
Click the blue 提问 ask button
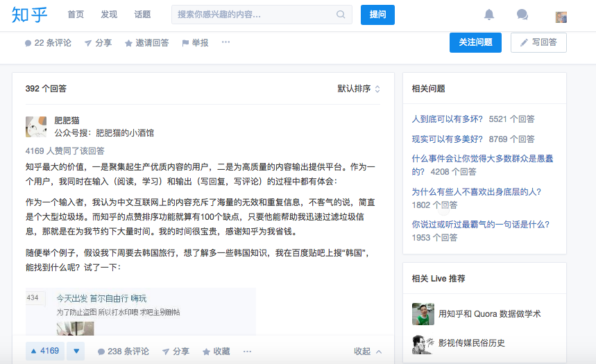(x=377, y=15)
